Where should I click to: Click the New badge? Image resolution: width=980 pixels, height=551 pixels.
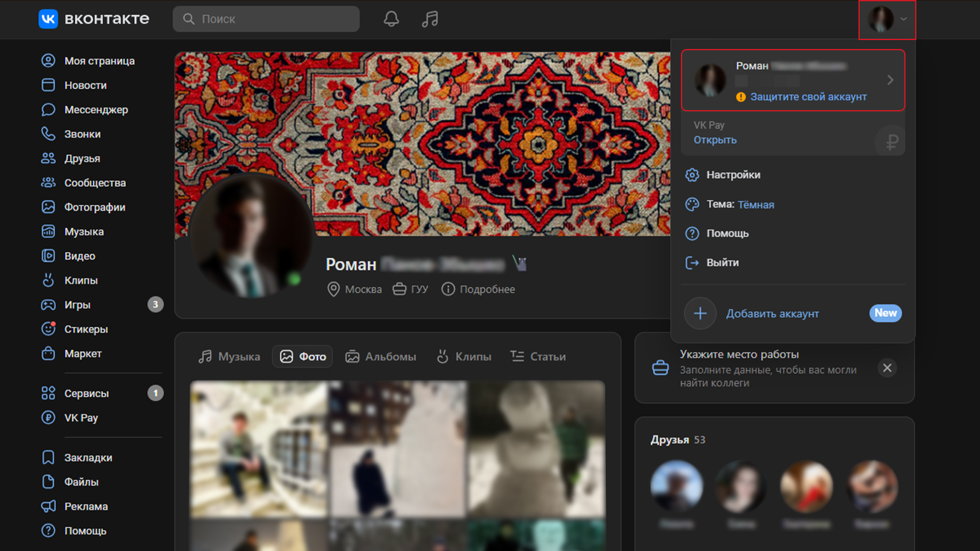pyautogui.click(x=885, y=313)
